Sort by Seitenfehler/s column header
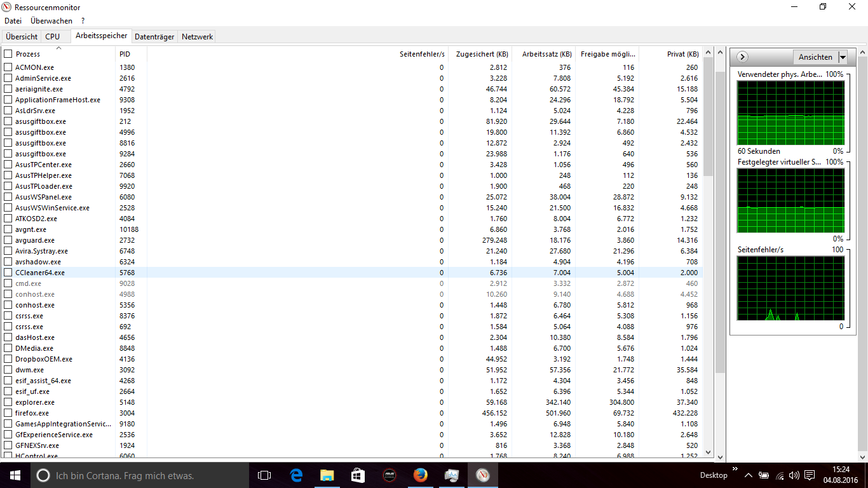The image size is (868, 488). tap(297, 54)
